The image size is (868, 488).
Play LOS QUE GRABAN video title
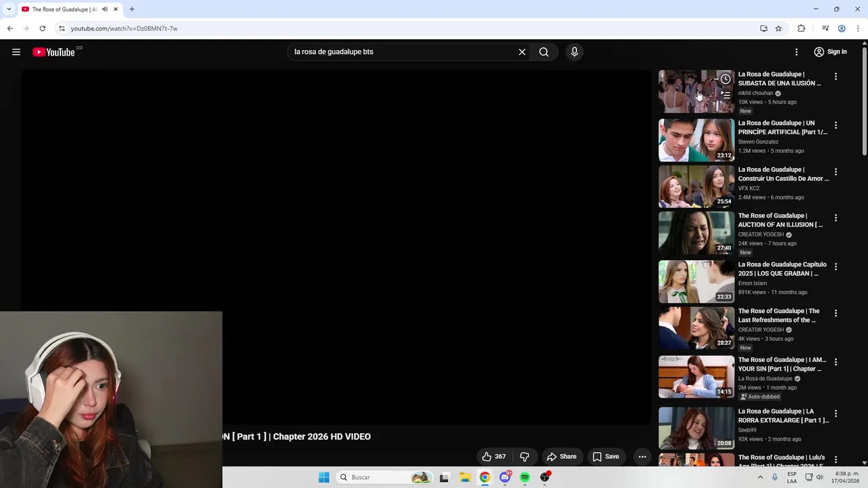pos(782,269)
